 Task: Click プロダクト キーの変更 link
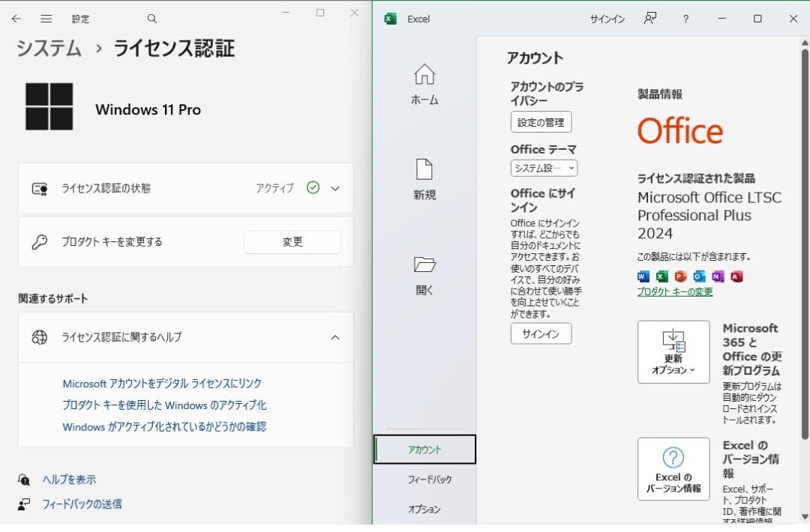[675, 291]
